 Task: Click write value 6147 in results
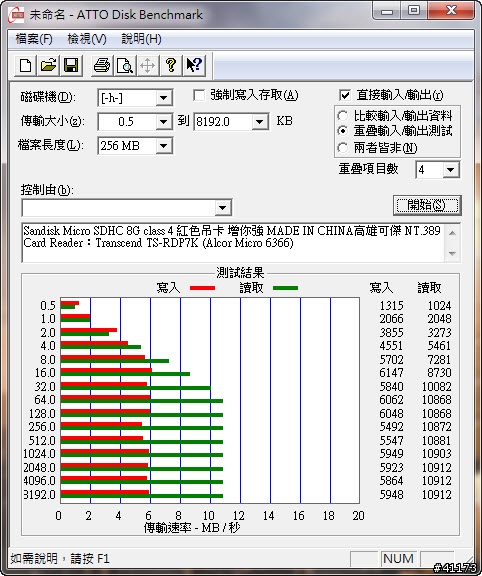391,373
